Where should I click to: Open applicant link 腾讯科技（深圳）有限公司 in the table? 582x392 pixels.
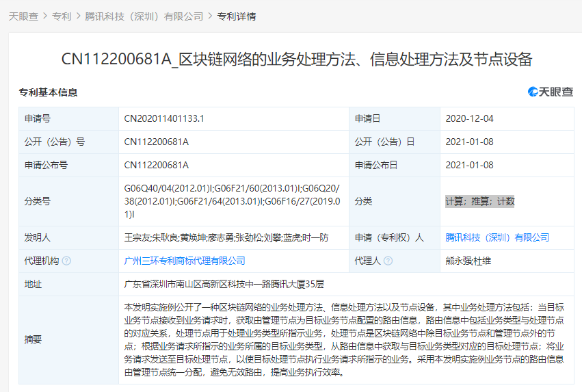coord(497,237)
